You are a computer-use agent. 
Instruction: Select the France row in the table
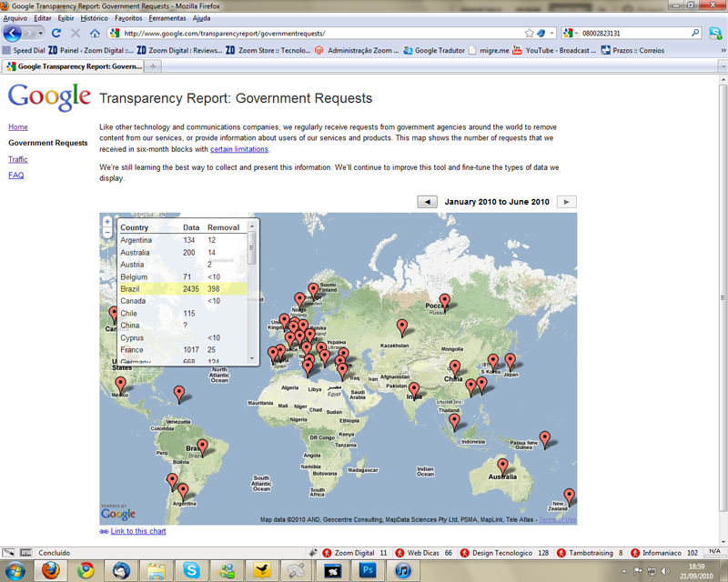pyautogui.click(x=183, y=349)
